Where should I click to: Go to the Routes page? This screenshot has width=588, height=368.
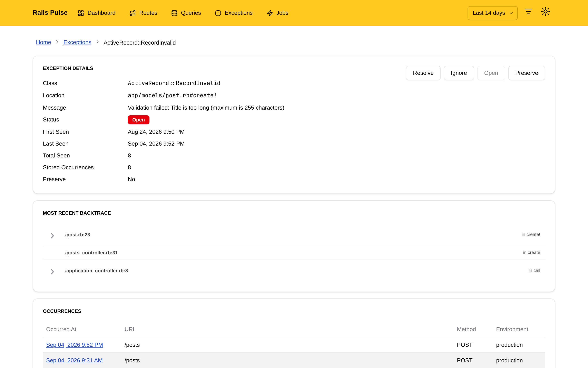143,13
